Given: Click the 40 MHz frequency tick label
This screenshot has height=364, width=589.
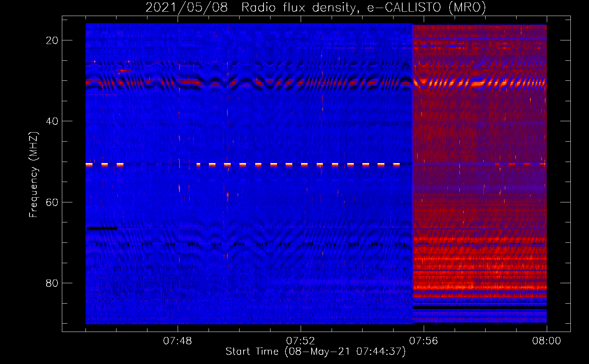Looking at the screenshot, I should pos(52,121).
